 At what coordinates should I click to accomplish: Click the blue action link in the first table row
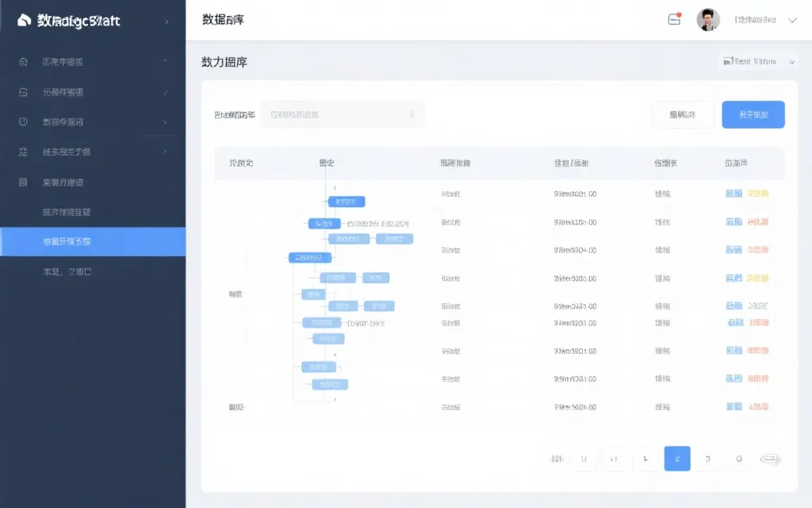(x=733, y=194)
